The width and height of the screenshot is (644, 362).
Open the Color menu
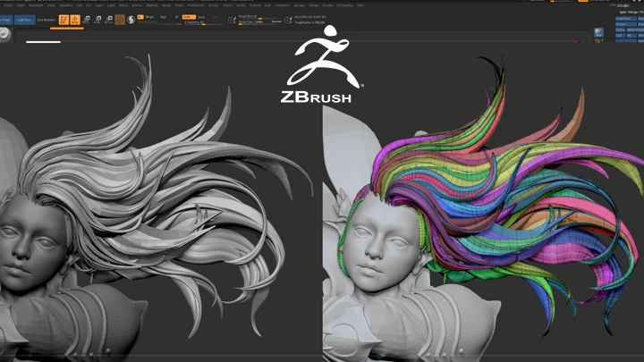tap(21, 5)
